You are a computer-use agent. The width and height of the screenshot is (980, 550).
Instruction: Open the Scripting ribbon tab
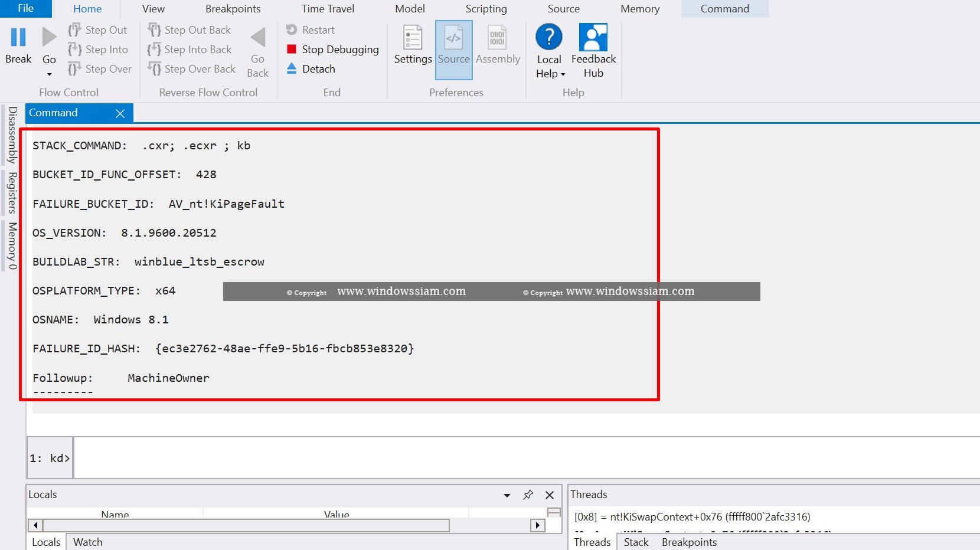[486, 9]
